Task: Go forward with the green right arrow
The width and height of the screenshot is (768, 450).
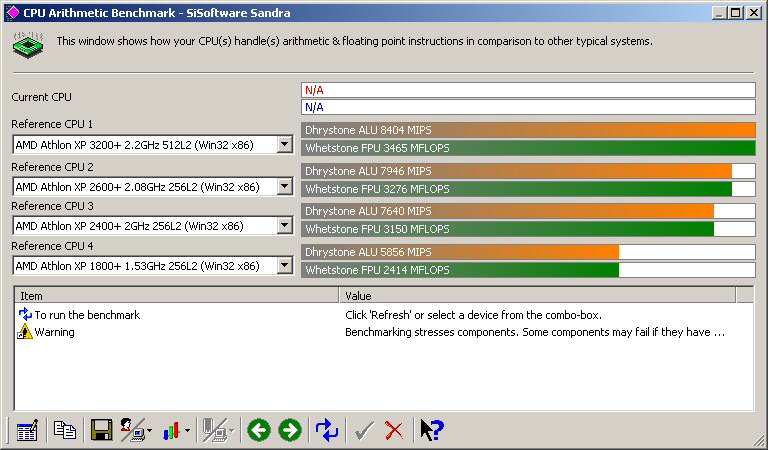Action: (290, 430)
